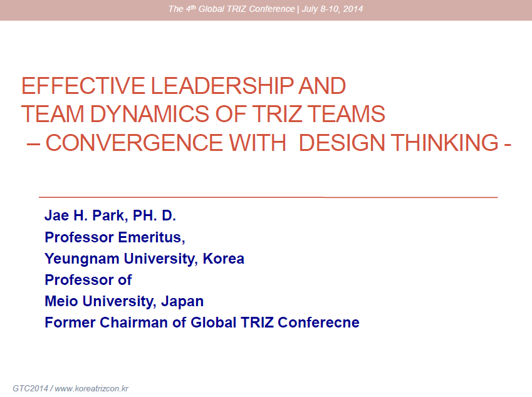The image size is (532, 397).
Task: Click the "Former Chairman of Global TRIZ" text
Action: click(x=159, y=322)
